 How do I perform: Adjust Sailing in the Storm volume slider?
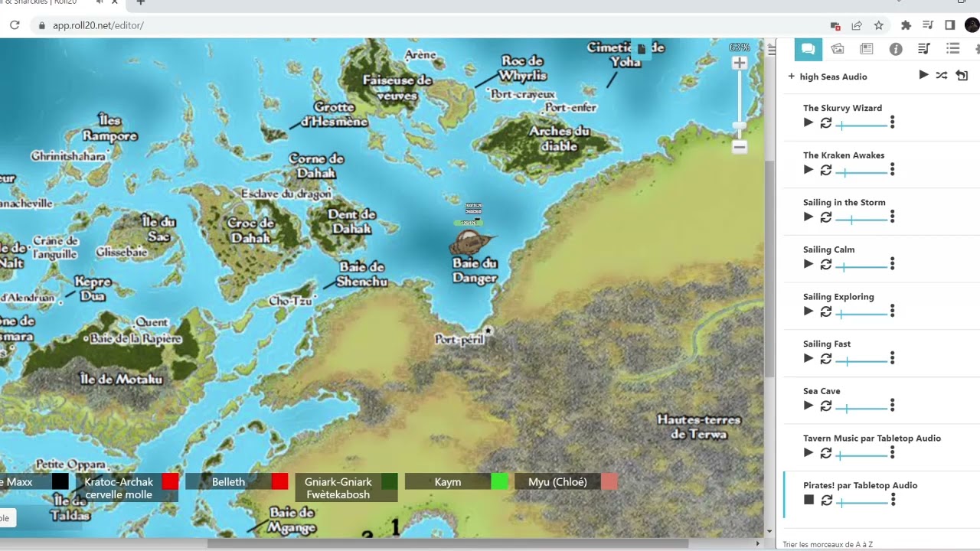[863, 220]
